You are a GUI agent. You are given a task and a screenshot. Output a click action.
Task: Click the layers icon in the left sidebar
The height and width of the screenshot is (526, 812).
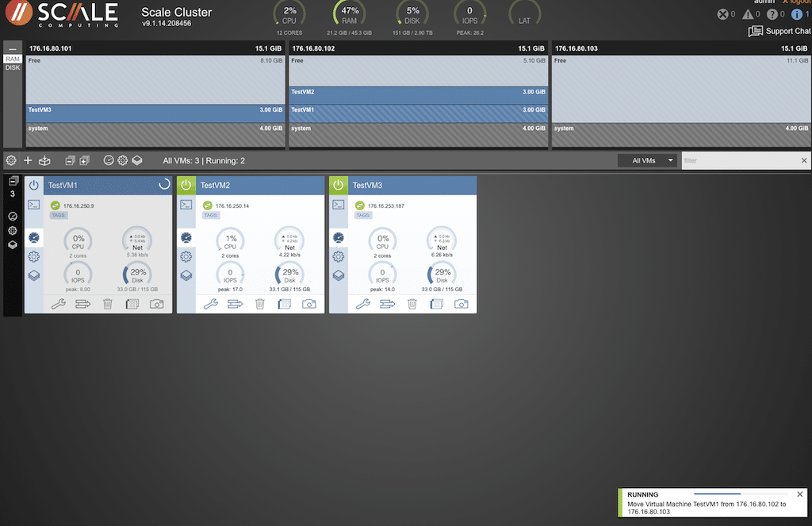pyautogui.click(x=13, y=245)
